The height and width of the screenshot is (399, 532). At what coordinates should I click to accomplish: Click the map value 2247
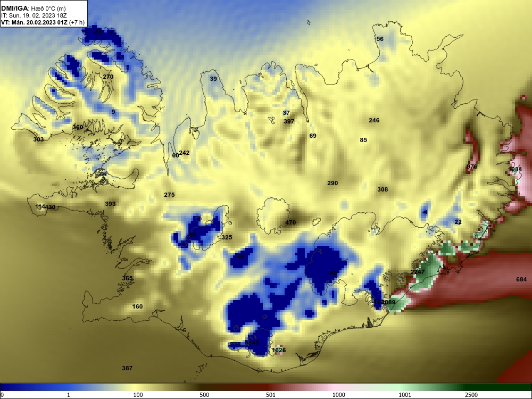(x=418, y=272)
